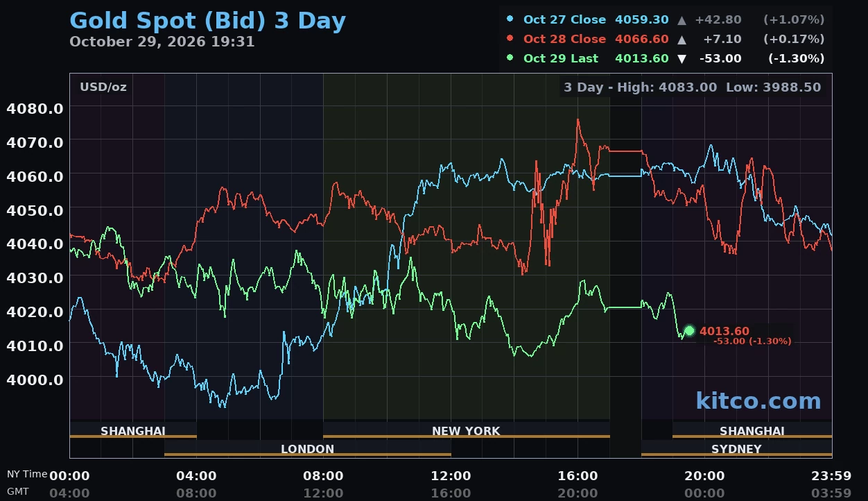Click the GMT axis label
This screenshot has height=501, width=868.
(18, 491)
